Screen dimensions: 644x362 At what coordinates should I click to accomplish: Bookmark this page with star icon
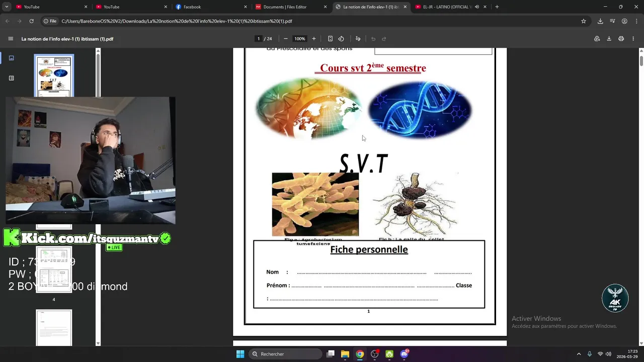click(x=584, y=21)
